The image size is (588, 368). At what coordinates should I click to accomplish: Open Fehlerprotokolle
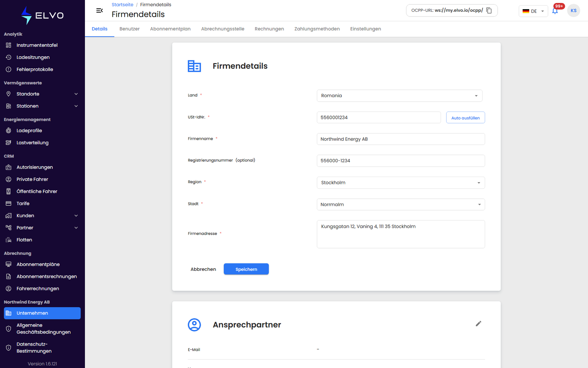tap(42, 70)
